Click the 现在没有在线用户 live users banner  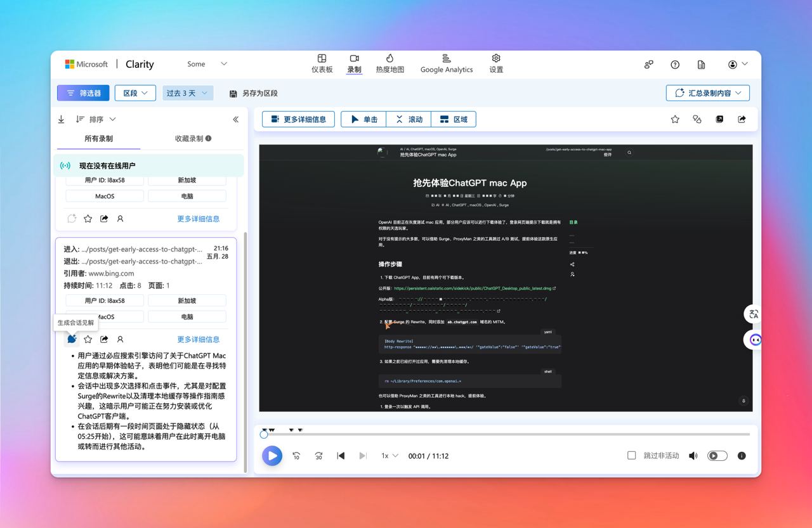click(x=148, y=165)
